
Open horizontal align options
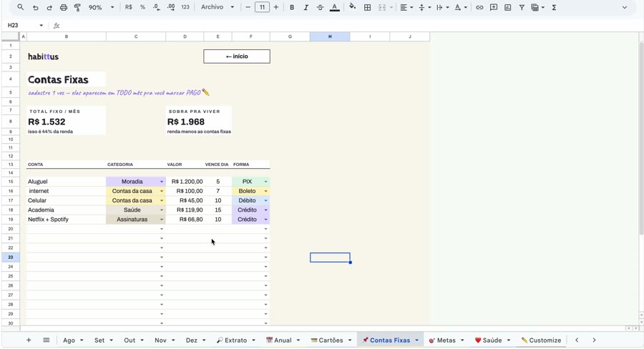click(x=406, y=7)
